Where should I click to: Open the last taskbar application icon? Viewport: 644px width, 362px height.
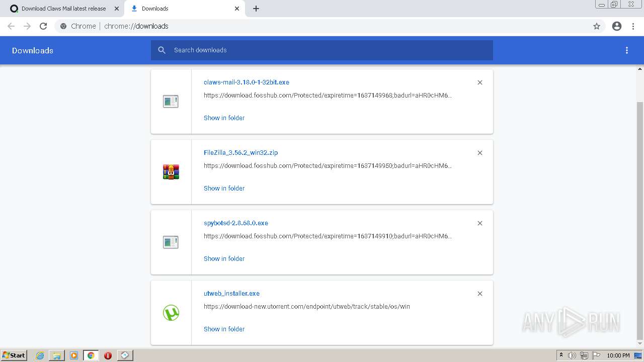tap(125, 355)
